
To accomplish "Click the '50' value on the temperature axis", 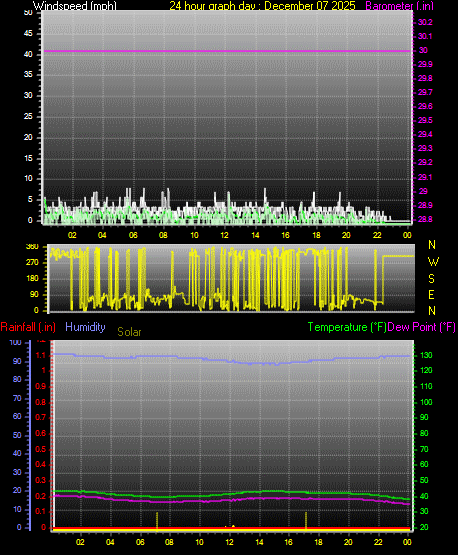I will (x=424, y=480).
